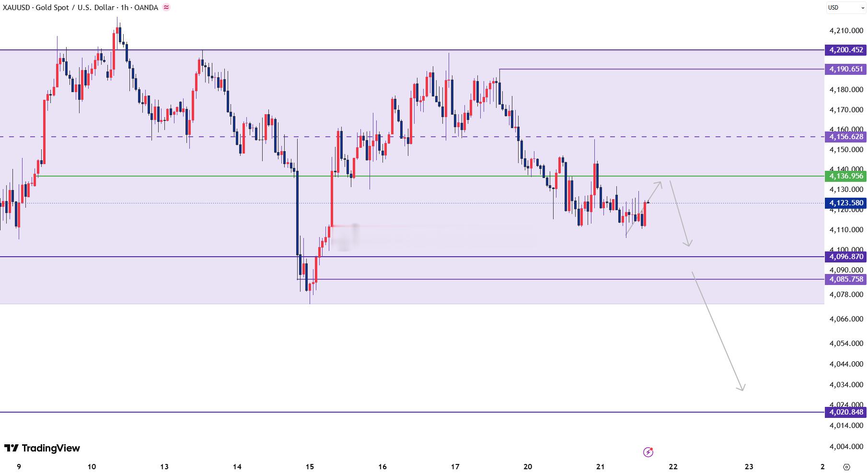Click the date label 21 on time axis

pyautogui.click(x=600, y=467)
